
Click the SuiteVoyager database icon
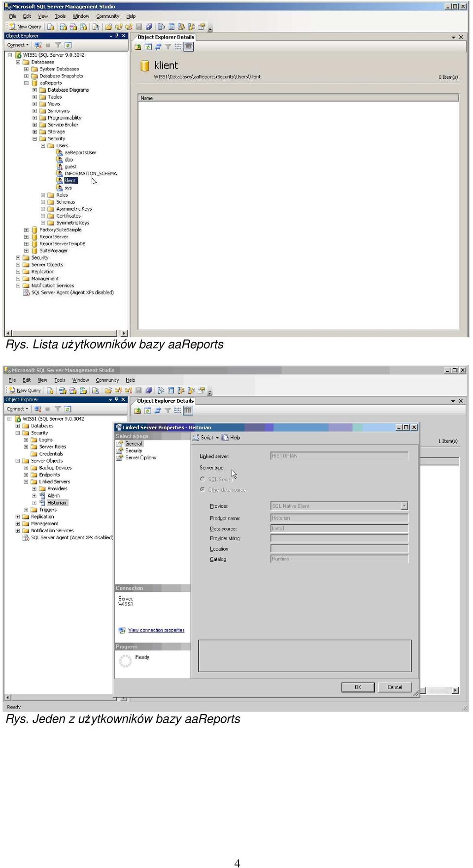click(34, 251)
